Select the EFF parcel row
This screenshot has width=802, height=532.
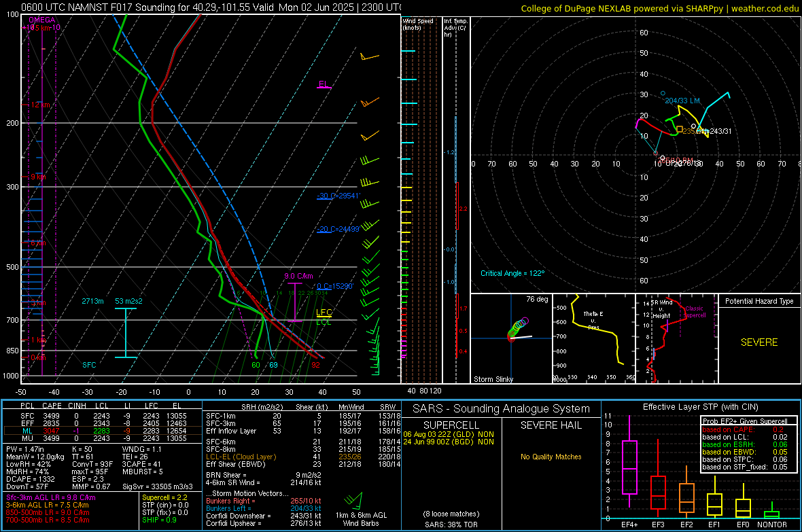103,423
